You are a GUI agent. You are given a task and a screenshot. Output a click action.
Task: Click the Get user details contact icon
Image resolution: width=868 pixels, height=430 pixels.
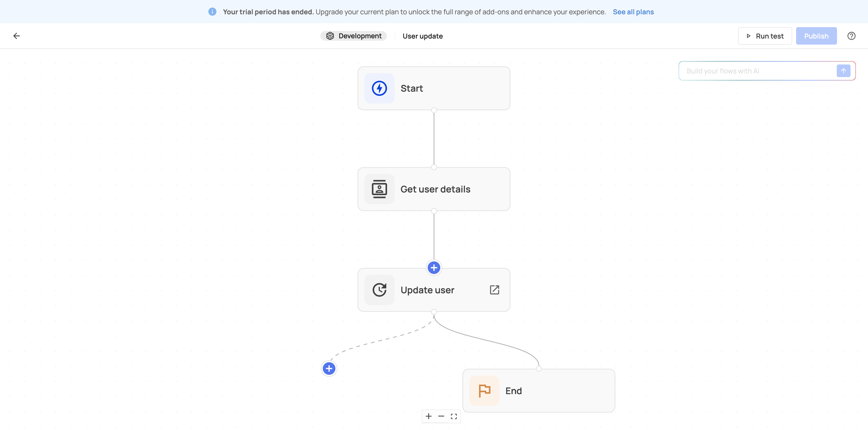[x=380, y=189]
